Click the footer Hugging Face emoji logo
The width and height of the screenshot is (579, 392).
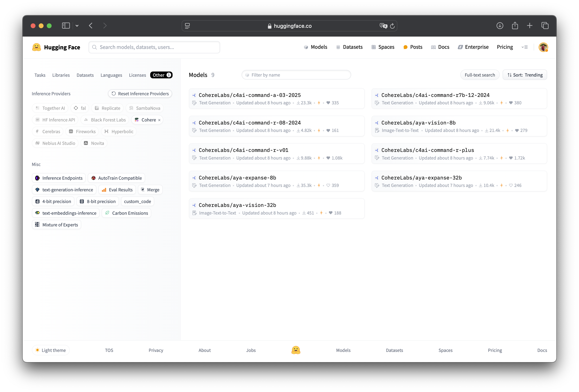pos(296,350)
